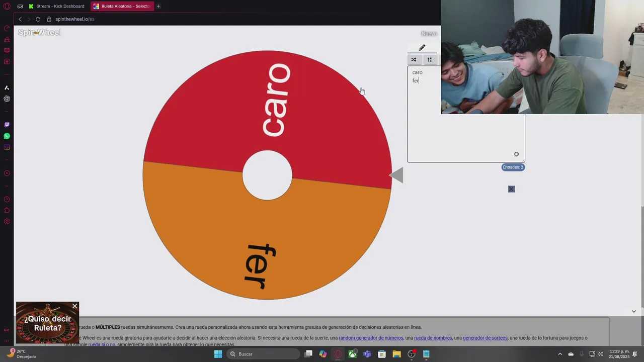Open WhatsApp in the Opera sidebar
Screen dimensions: 644x362
pyautogui.click(x=7, y=136)
